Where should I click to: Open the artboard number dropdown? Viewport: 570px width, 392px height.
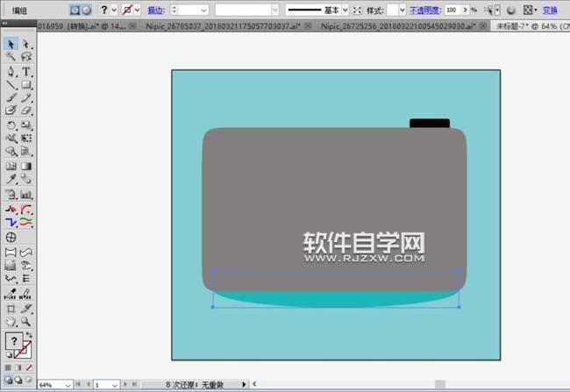click(x=115, y=385)
